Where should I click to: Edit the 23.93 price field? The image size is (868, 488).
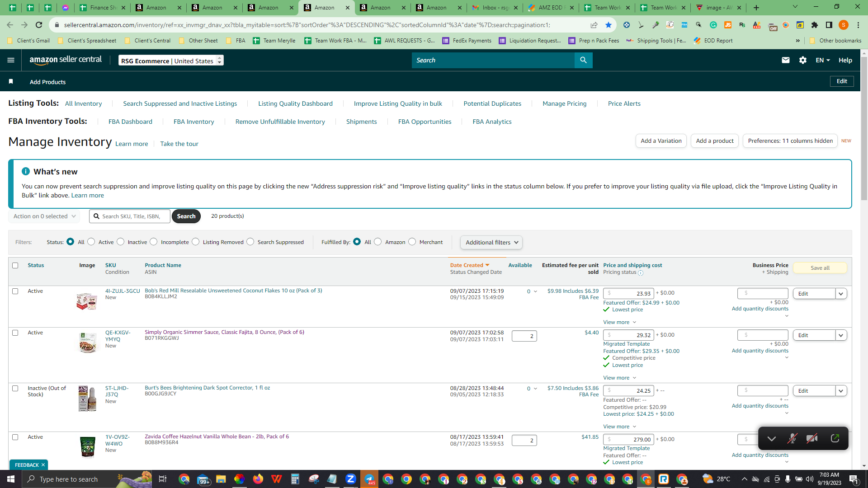click(x=628, y=294)
